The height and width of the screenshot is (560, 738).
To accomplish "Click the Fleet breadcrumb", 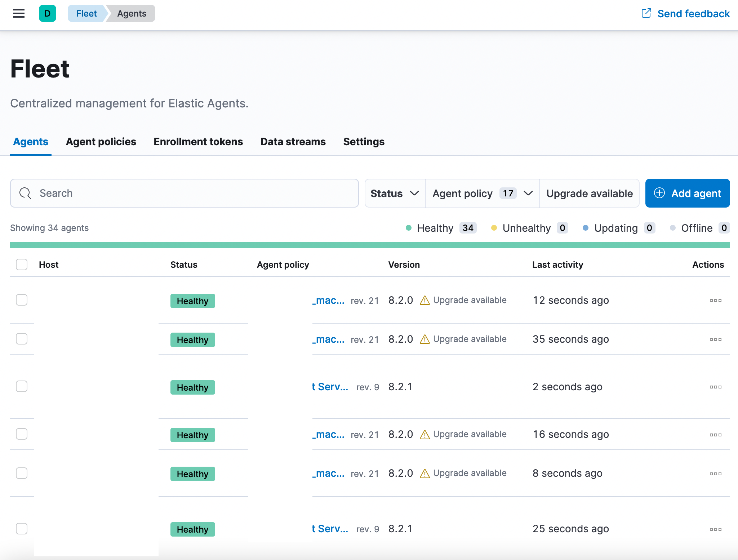I will [x=86, y=14].
